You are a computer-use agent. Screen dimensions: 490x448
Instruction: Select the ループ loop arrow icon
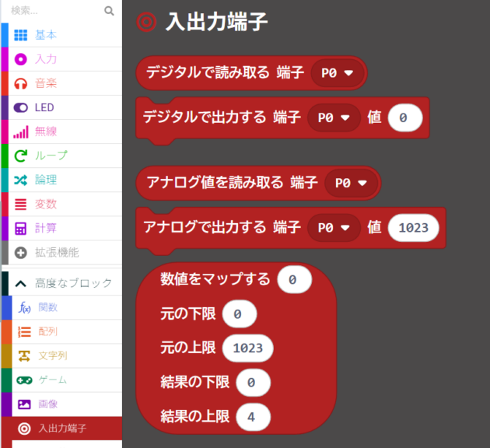pyautogui.click(x=21, y=156)
